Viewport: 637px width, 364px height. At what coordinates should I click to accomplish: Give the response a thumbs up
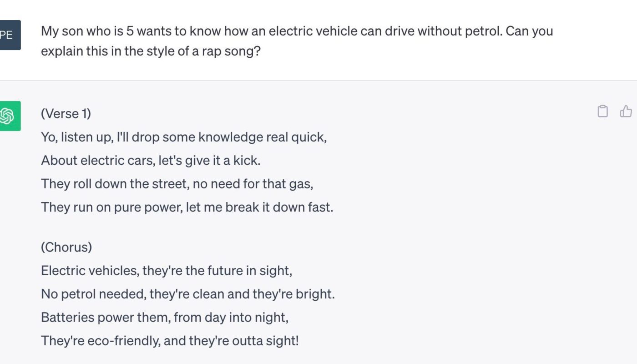[627, 111]
